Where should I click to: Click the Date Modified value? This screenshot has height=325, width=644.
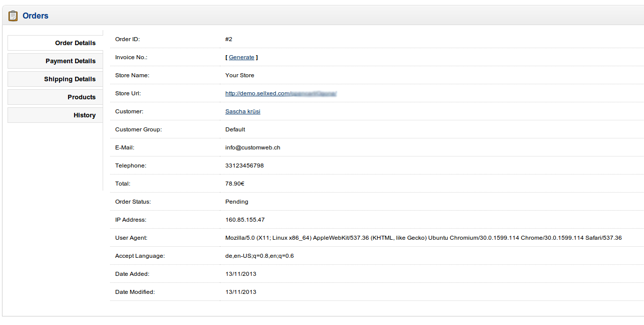(240, 292)
